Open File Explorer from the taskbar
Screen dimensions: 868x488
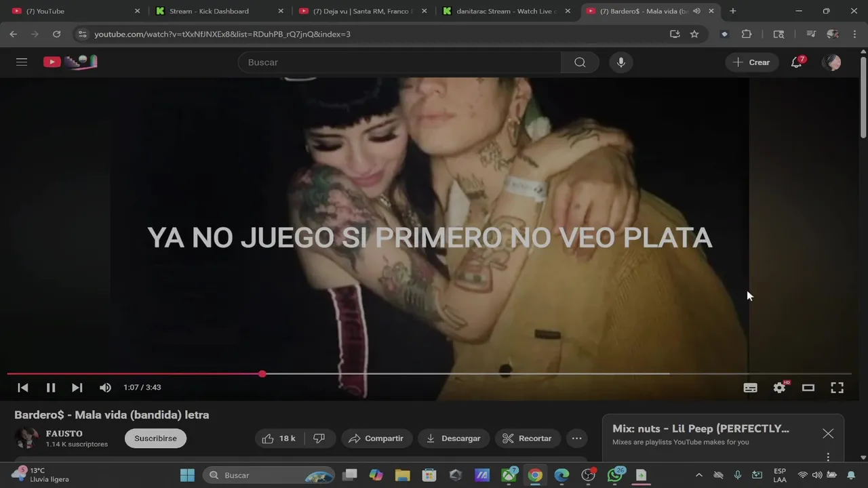pyautogui.click(x=402, y=475)
